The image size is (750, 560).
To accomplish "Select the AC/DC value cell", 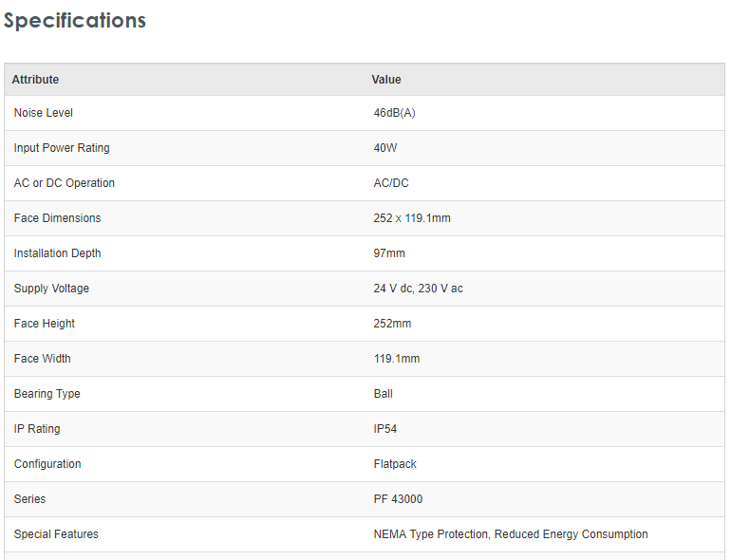I will coord(391,183).
